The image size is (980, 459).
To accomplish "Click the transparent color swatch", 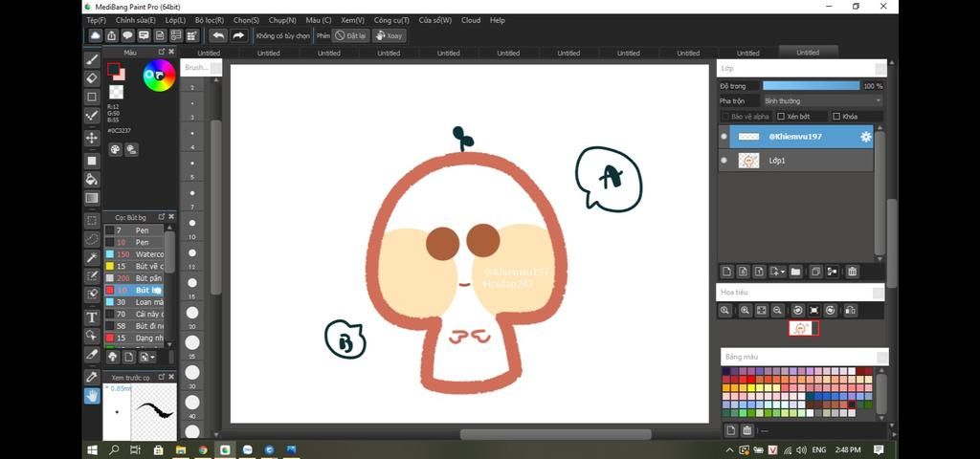I will [x=116, y=93].
